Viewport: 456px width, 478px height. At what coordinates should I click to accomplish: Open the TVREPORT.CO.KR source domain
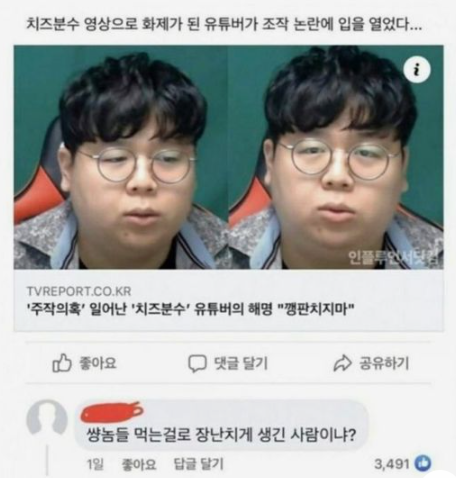click(x=79, y=291)
